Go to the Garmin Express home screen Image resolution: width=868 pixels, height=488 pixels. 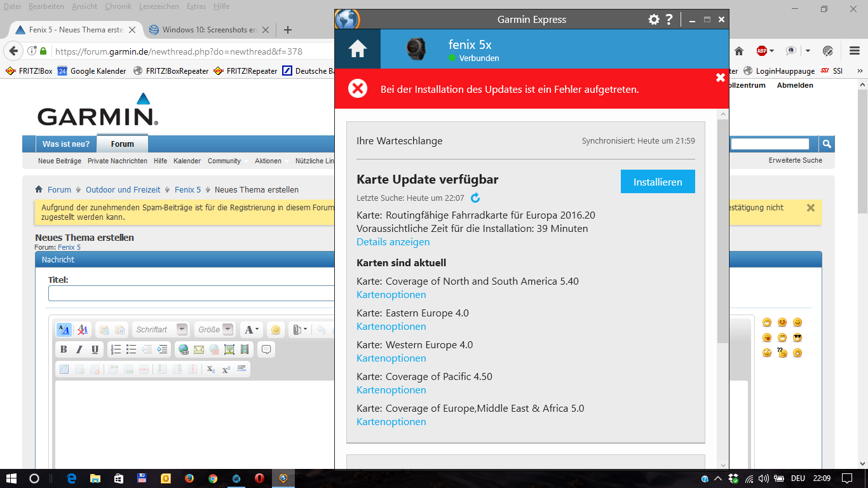[358, 49]
